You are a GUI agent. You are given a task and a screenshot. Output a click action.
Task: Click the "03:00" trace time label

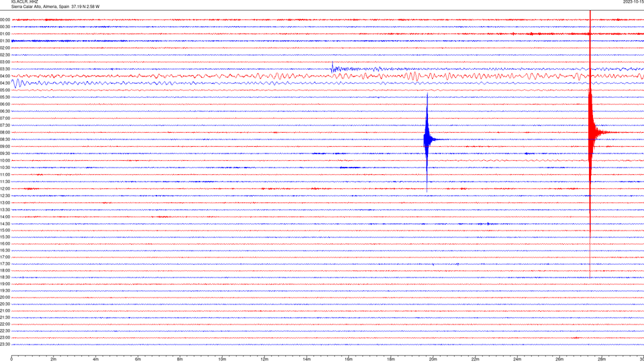tap(5, 62)
